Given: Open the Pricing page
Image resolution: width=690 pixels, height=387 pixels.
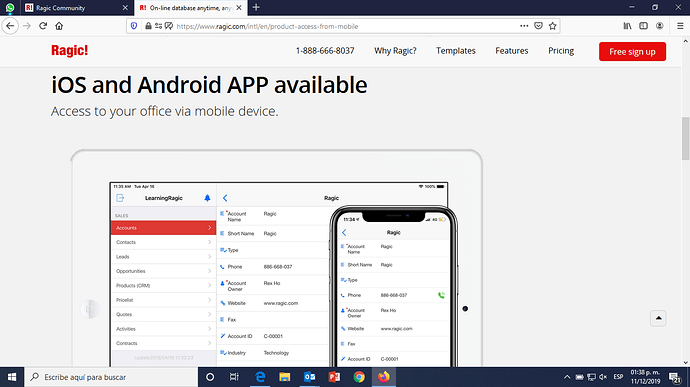Looking at the screenshot, I should tap(561, 51).
